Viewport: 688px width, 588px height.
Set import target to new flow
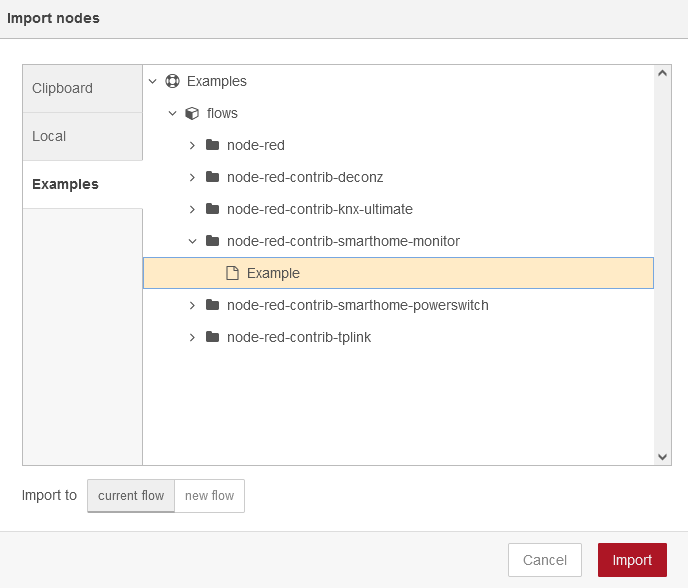(209, 496)
